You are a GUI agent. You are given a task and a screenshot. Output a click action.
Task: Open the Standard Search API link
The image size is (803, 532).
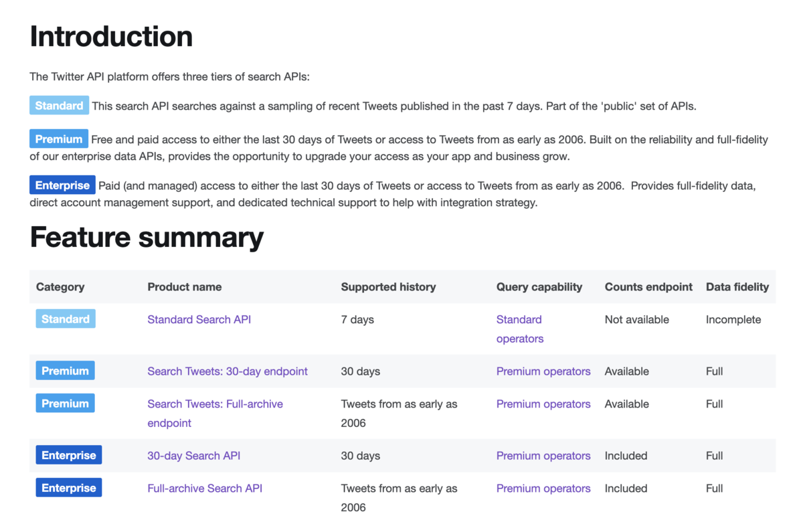point(199,319)
